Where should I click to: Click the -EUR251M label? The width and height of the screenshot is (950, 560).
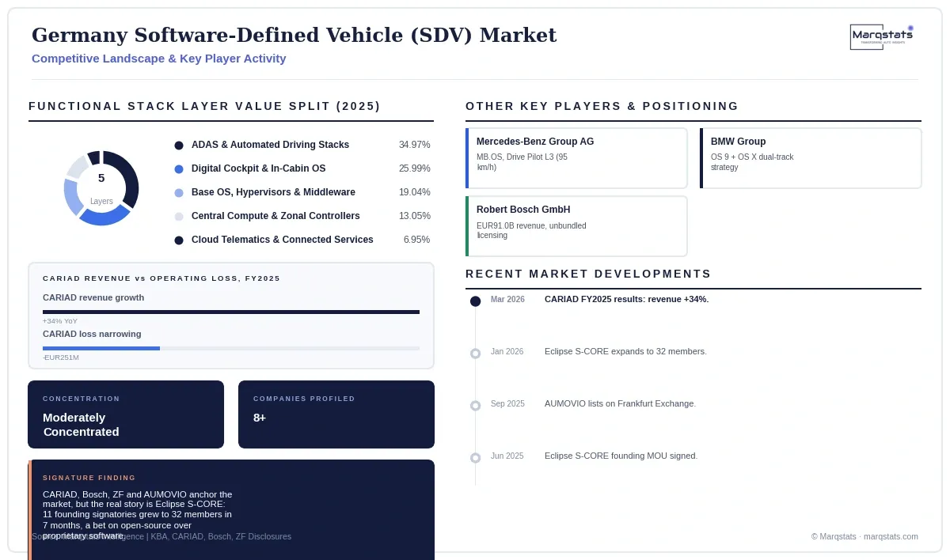(61, 358)
